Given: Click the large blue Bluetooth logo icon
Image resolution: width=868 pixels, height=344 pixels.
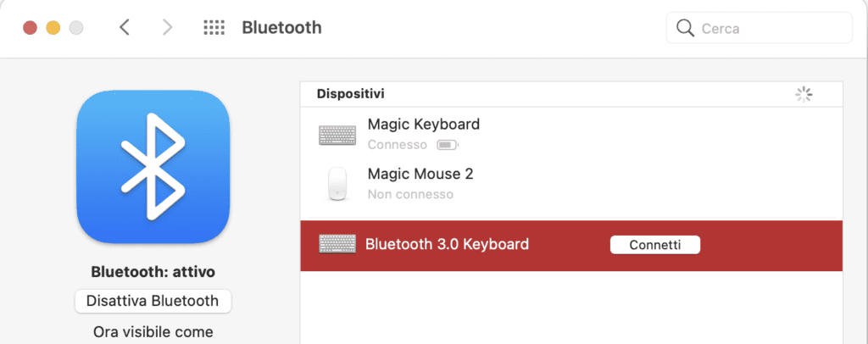Looking at the screenshot, I should [153, 167].
